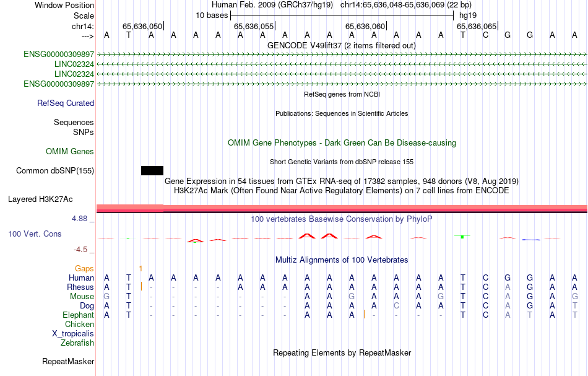Click the Chicken species row label
The width and height of the screenshot is (588, 376).
79,325
